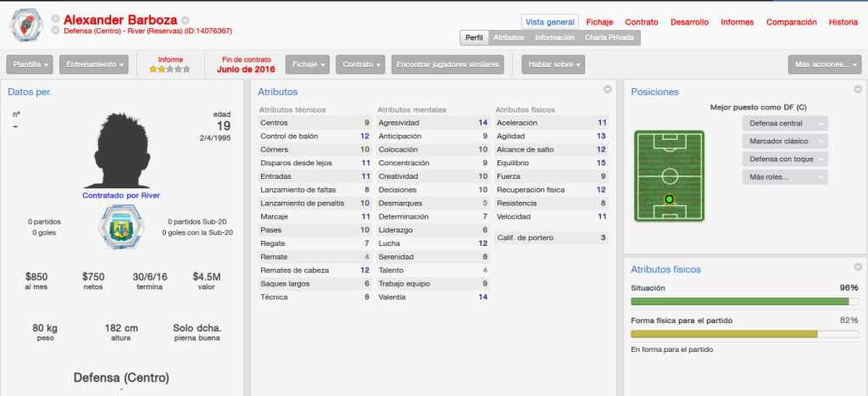Expand the Defensa central role dropdown

785,124
